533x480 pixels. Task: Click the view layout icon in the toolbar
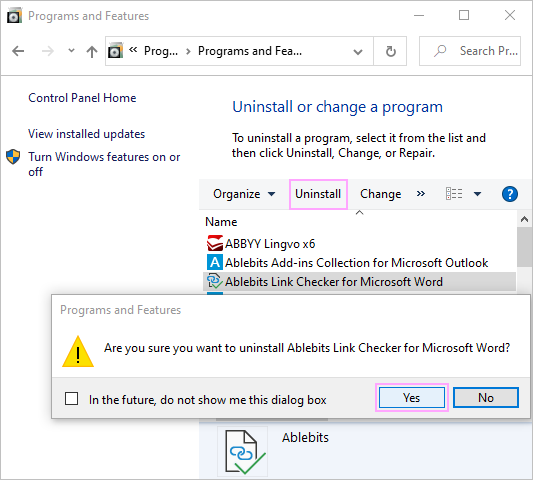click(x=454, y=194)
